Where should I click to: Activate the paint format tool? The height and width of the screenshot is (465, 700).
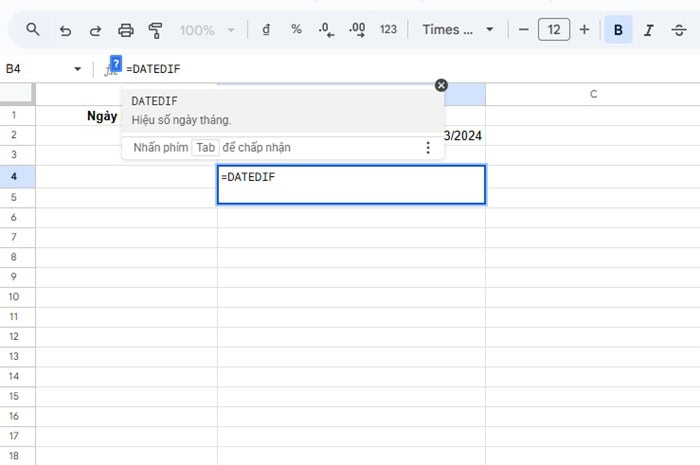tap(155, 30)
